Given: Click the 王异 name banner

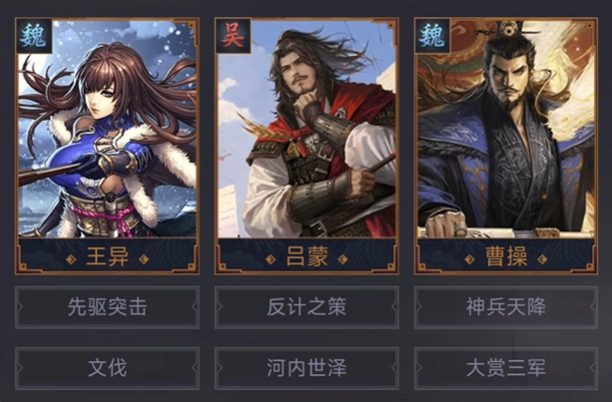Looking at the screenshot, I should [x=107, y=256].
